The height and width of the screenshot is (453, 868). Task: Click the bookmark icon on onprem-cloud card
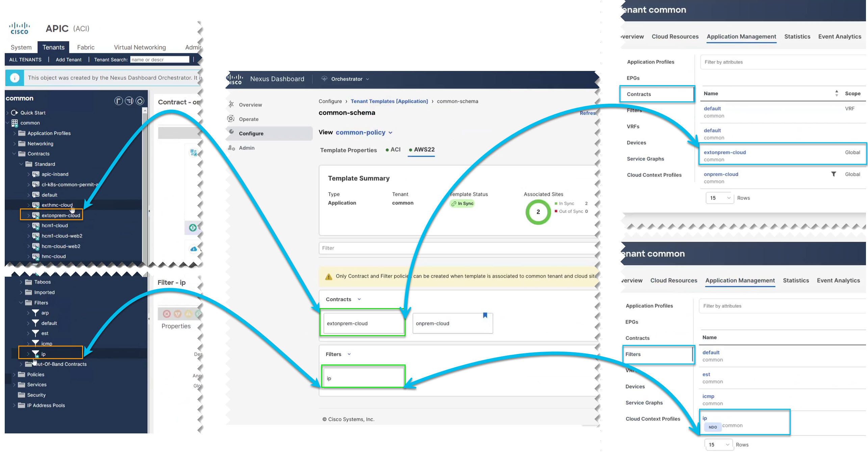tap(485, 315)
